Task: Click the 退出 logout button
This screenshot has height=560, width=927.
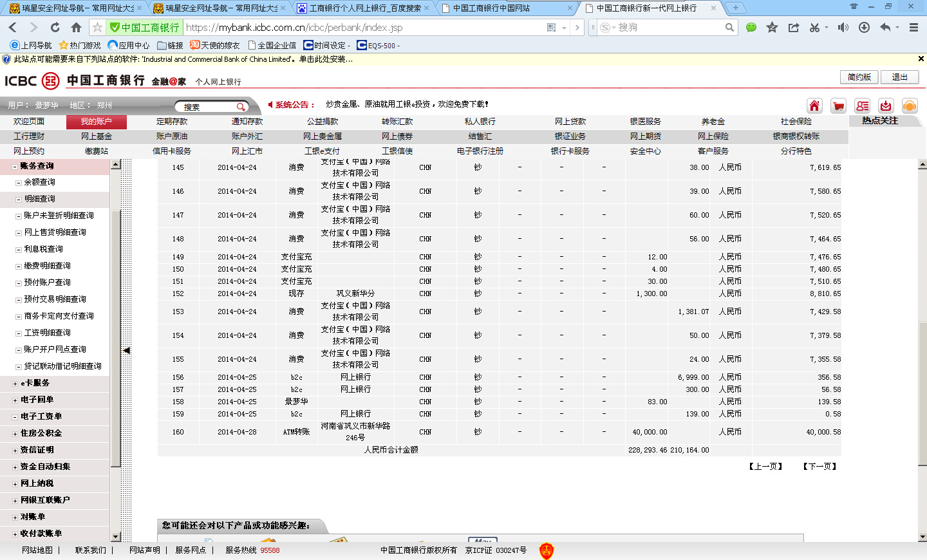Action: pyautogui.click(x=899, y=77)
